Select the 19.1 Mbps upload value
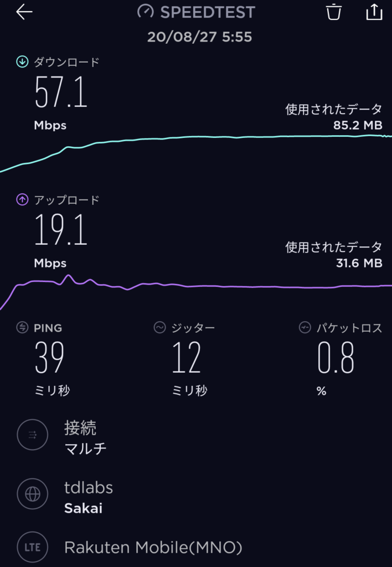392x567 pixels. coord(61,229)
